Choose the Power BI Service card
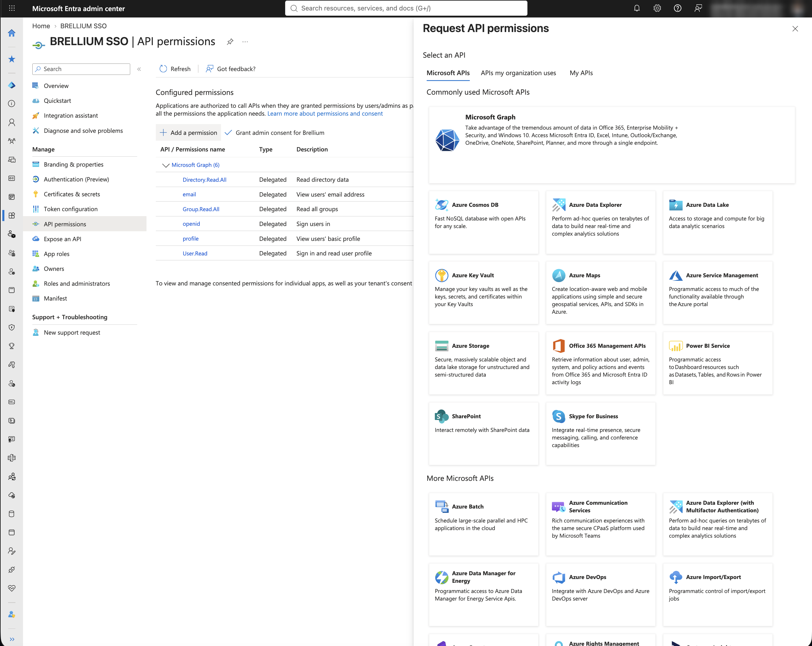Image resolution: width=812 pixels, height=646 pixels. (x=718, y=363)
